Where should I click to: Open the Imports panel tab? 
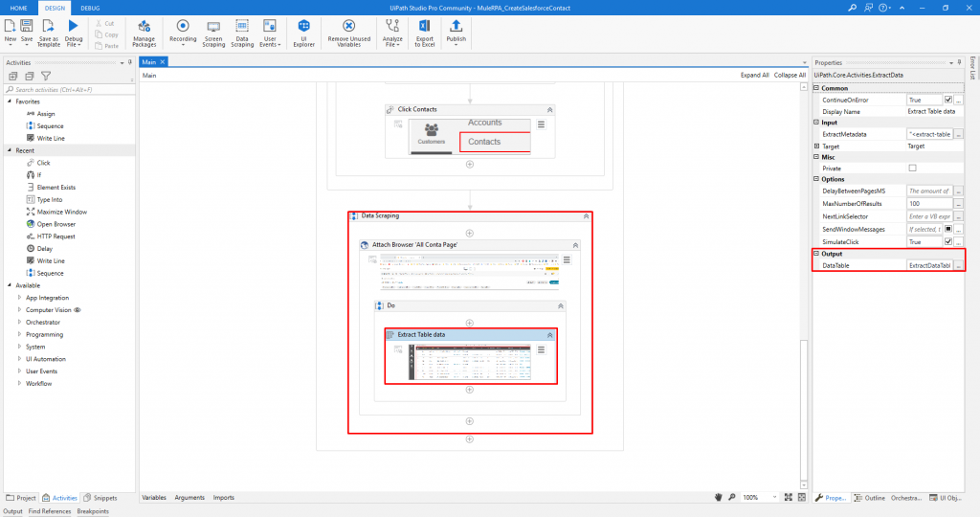pos(223,498)
